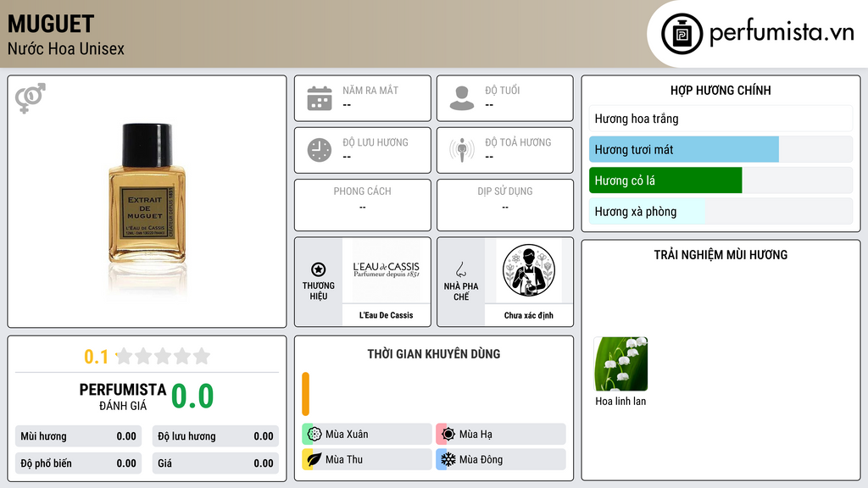This screenshot has height=488, width=868.
Task: Click the star badge icon above Thương hiệu
Action: [x=319, y=269]
